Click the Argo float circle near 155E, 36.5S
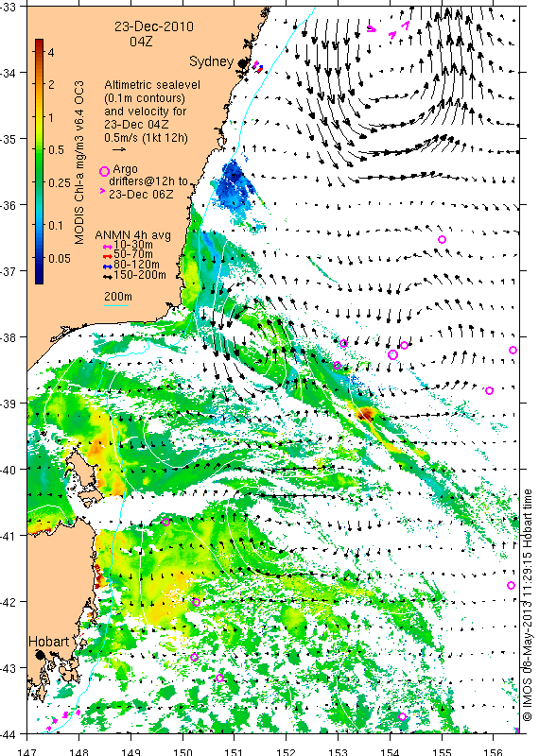This screenshot has width=539, height=756. [x=442, y=240]
